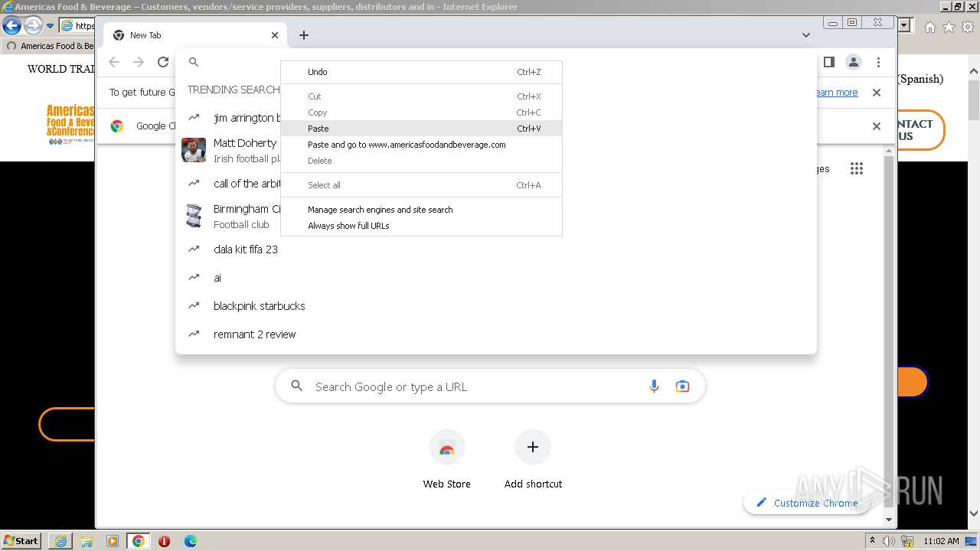This screenshot has height=551, width=980.
Task: Toggle Chrome side panel icon
Action: tap(828, 62)
